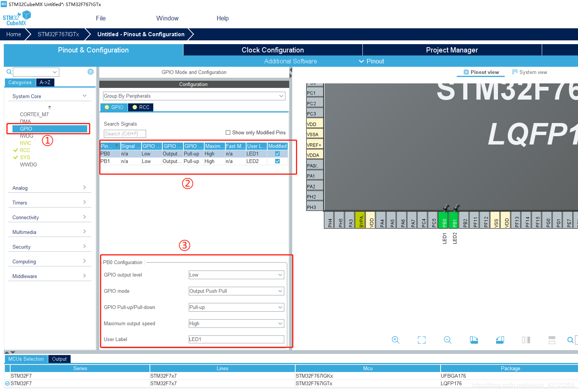Switch to Project Manager tab
The width and height of the screenshot is (578, 392).
click(452, 50)
